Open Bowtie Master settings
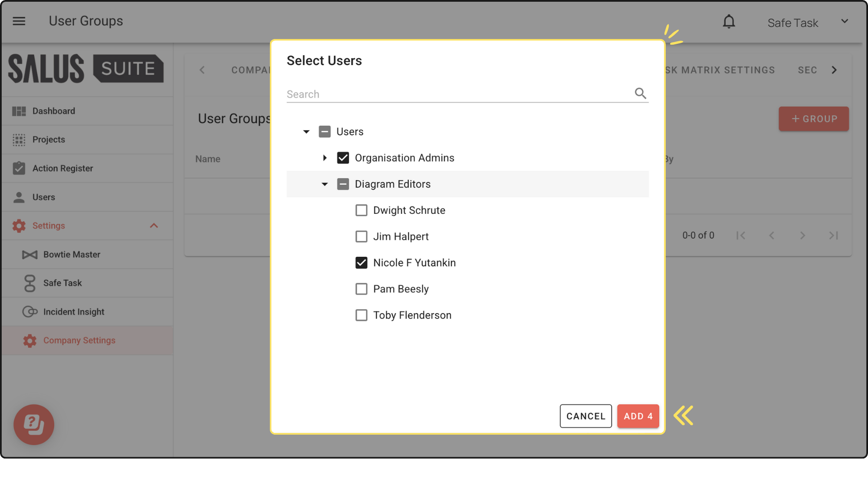The width and height of the screenshot is (868, 488). [72, 255]
